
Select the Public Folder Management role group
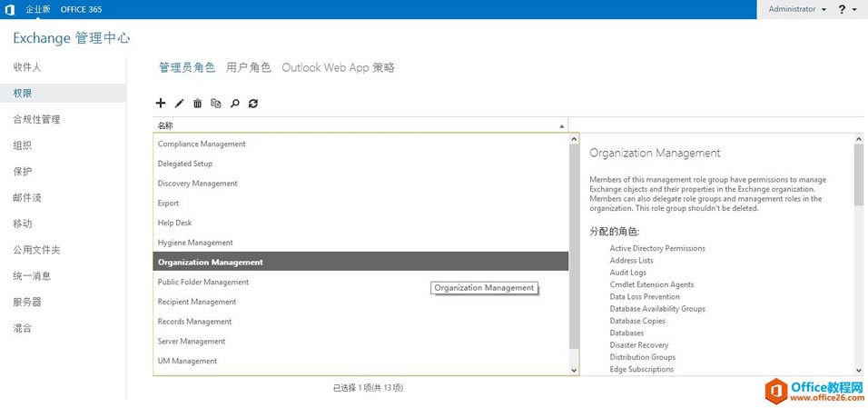(361, 282)
